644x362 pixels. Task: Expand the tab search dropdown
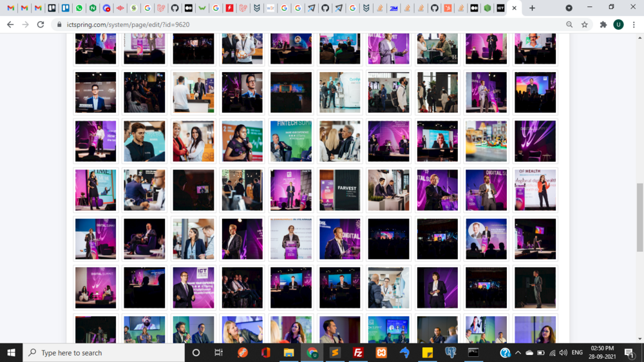coord(569,8)
